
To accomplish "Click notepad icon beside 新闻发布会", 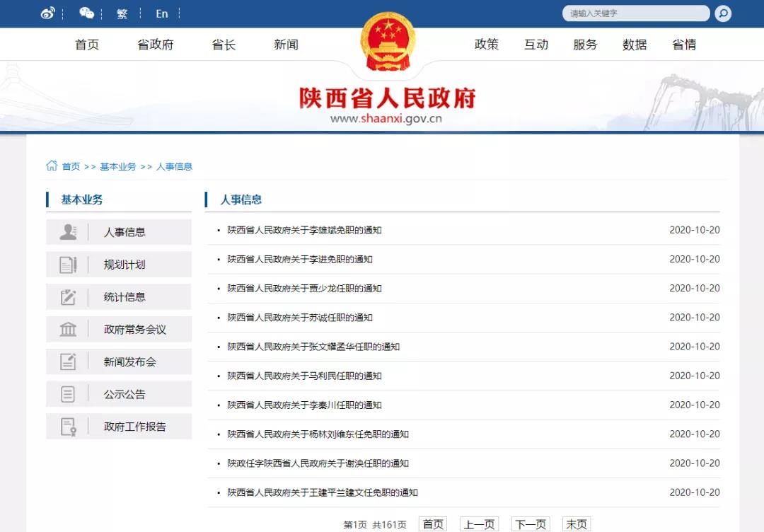I will click(x=68, y=362).
